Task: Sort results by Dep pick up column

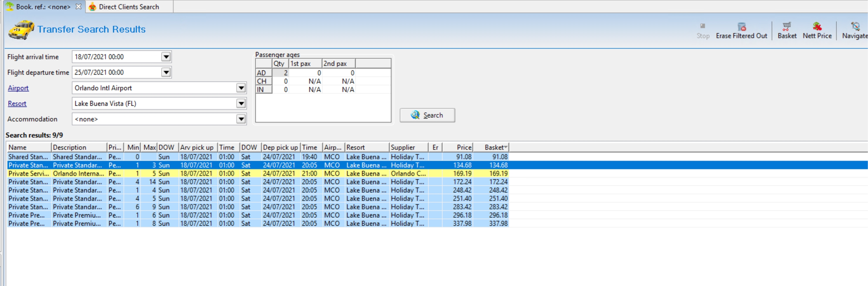Action: pyautogui.click(x=281, y=147)
